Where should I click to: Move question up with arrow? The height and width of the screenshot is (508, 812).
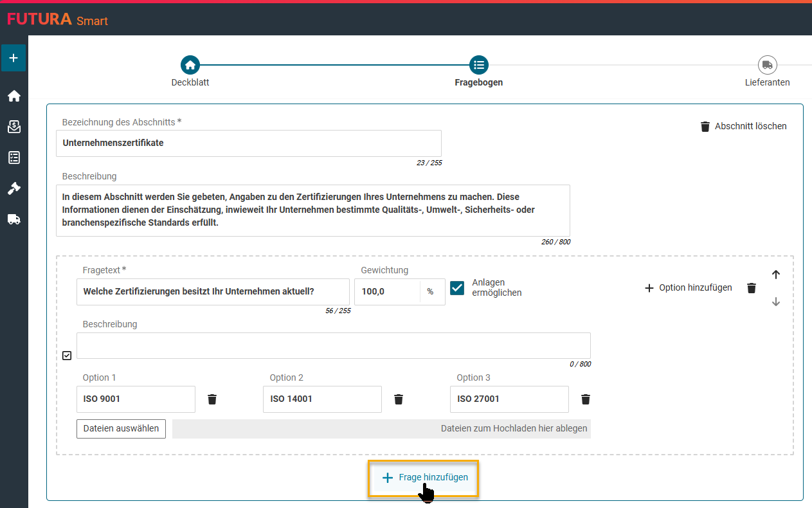[x=776, y=275]
